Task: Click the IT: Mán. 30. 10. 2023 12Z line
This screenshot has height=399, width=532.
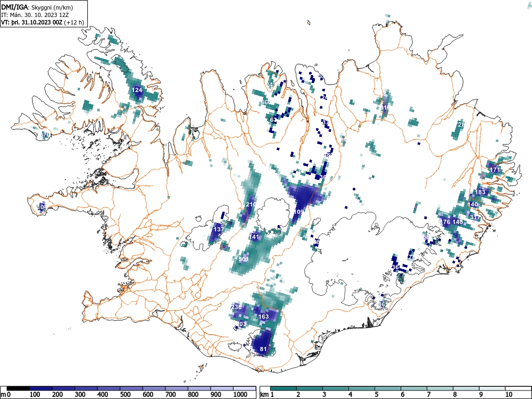Action: (x=35, y=15)
